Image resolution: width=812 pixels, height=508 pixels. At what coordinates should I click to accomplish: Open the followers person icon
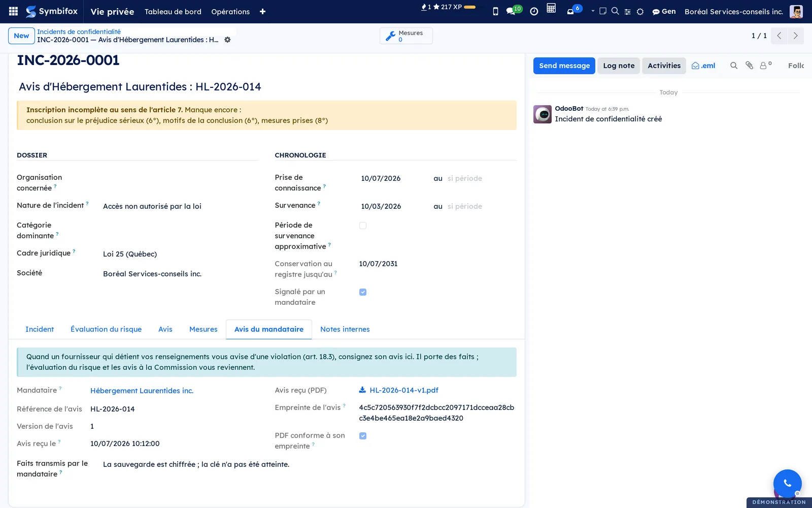pos(765,65)
